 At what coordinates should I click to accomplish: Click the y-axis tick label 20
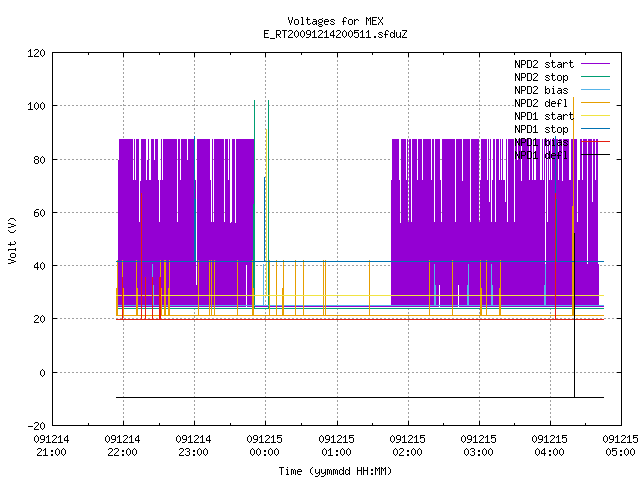(x=40, y=320)
